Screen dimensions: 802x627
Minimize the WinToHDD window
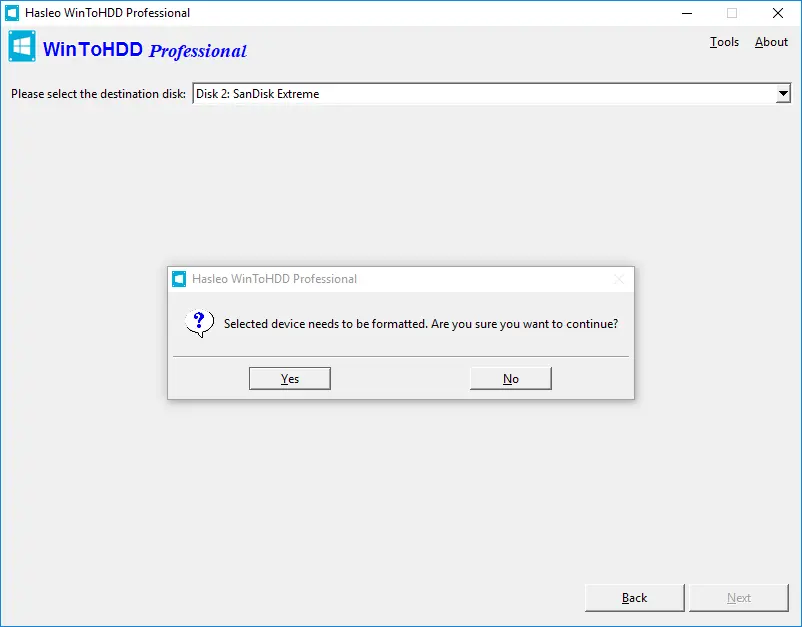coord(687,13)
